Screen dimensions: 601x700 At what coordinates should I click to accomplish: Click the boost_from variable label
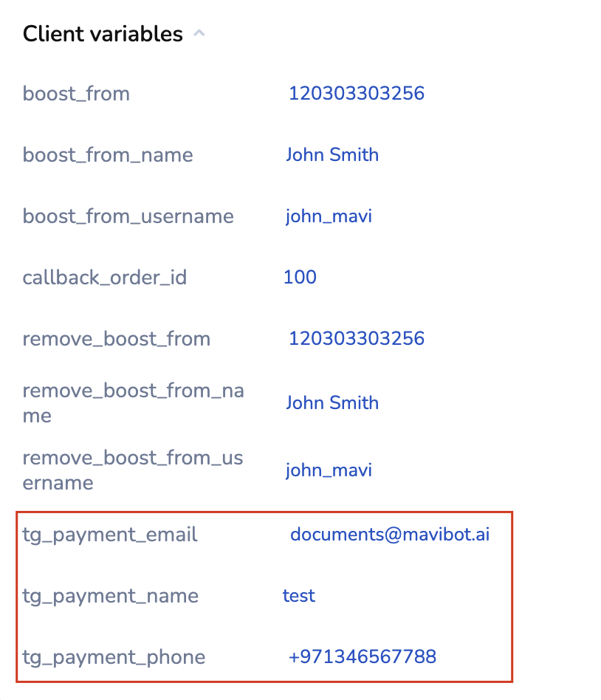point(76,94)
